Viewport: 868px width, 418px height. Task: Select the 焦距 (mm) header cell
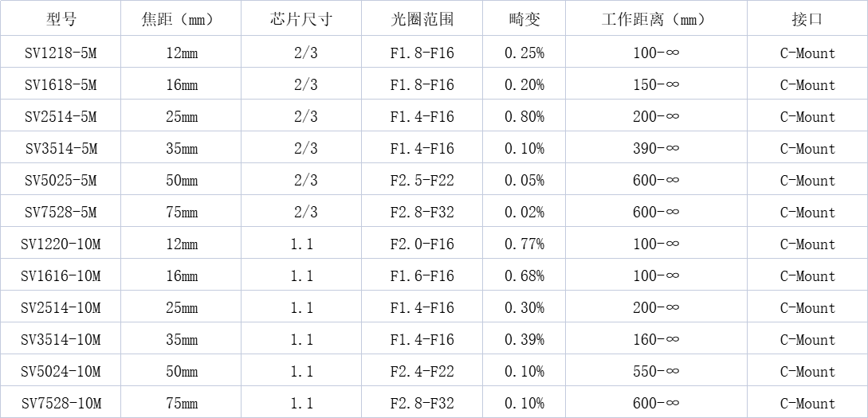pos(182,19)
